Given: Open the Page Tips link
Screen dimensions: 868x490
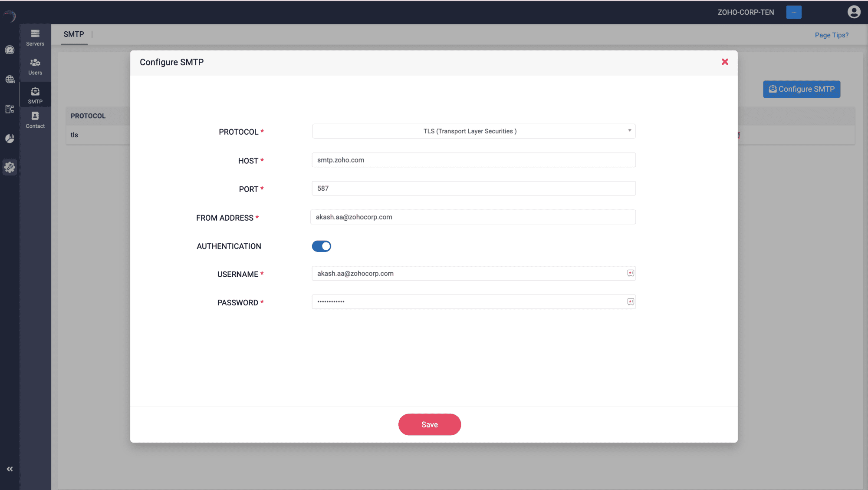Looking at the screenshot, I should point(831,35).
